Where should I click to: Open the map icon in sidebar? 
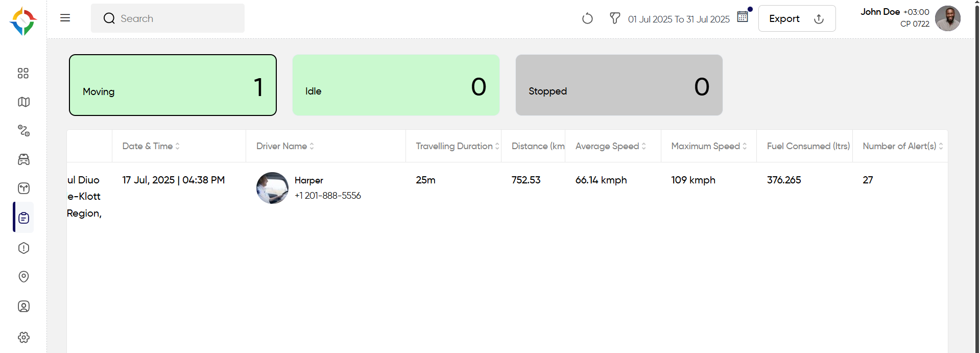[x=23, y=102]
